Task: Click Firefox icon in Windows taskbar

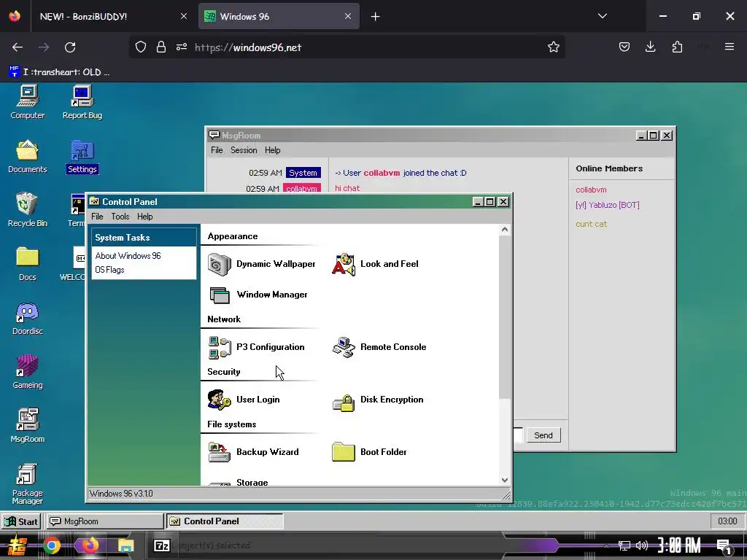Action: click(90, 545)
